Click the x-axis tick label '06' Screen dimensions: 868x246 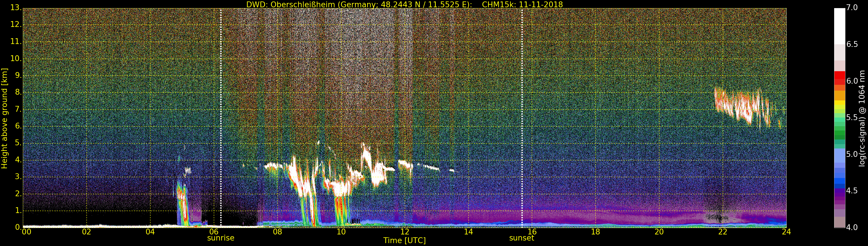[214, 232]
